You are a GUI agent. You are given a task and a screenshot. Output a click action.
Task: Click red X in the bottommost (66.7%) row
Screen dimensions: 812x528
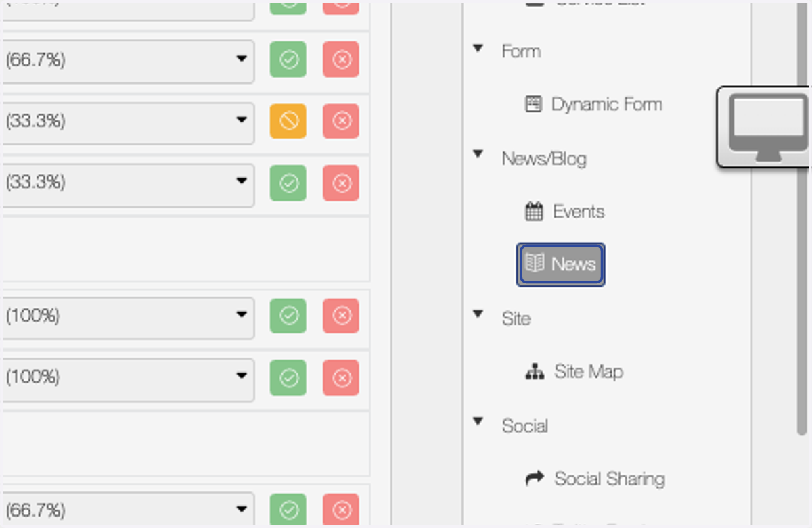(x=341, y=510)
